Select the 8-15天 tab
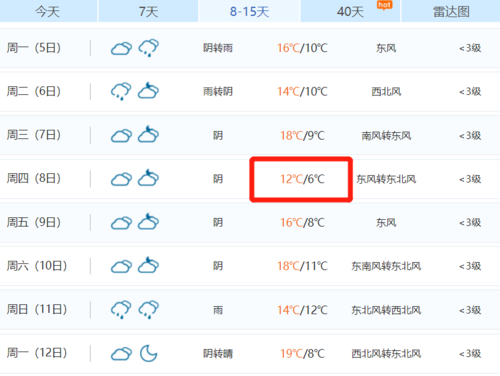Viewport: 500px width, 376px height. (249, 11)
